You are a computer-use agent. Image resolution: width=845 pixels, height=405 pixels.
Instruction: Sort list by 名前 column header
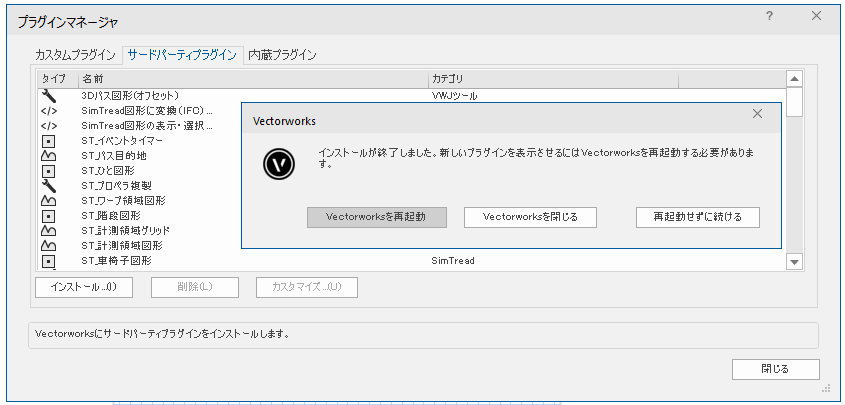253,79
